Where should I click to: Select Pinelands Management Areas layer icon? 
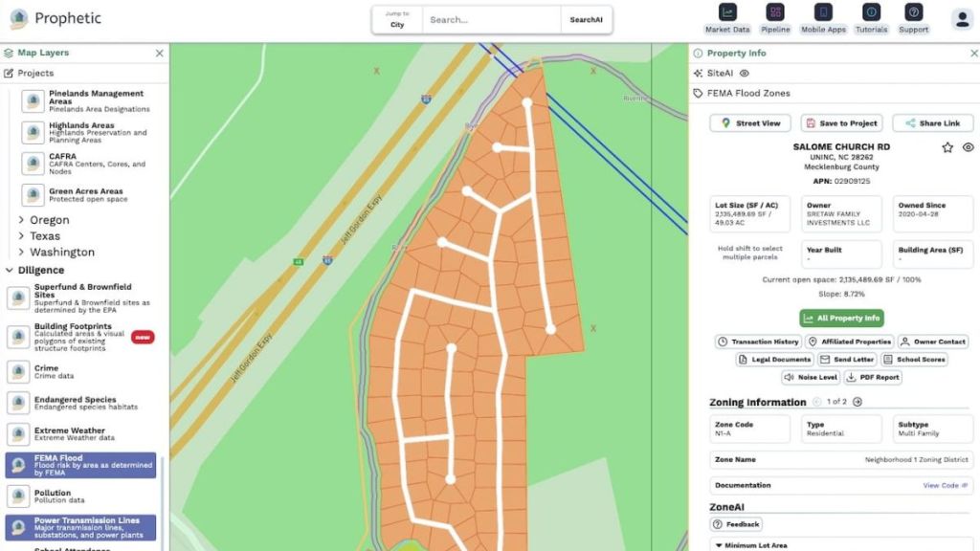point(33,100)
